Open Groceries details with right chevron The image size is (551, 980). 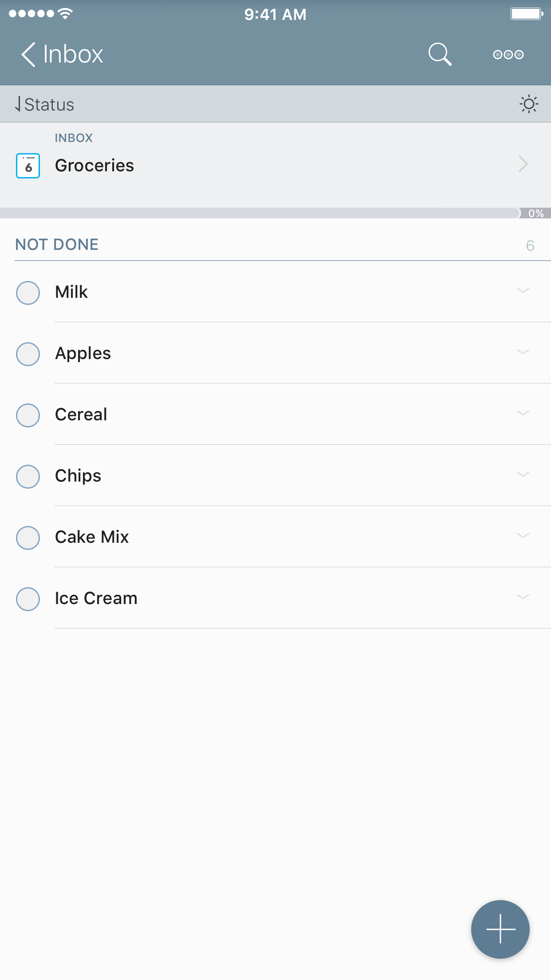coord(523,164)
